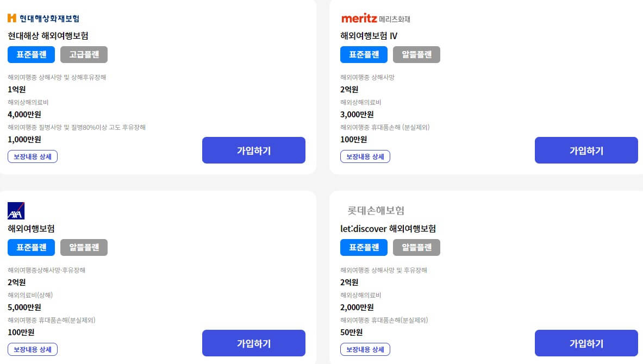Image resolution: width=643 pixels, height=364 pixels.
Task: Click 가입하기 for AXA 해외여행보험
Action: (253, 343)
